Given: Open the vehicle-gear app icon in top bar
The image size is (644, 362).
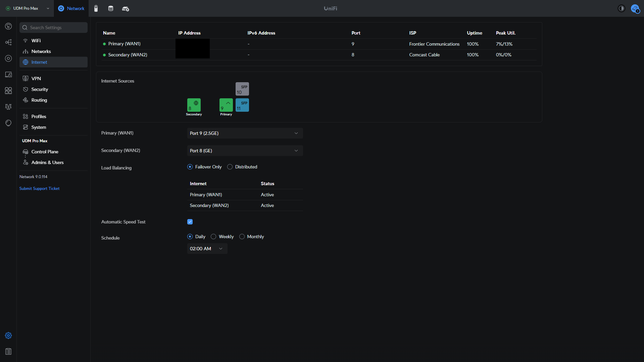Looking at the screenshot, I should point(126,9).
